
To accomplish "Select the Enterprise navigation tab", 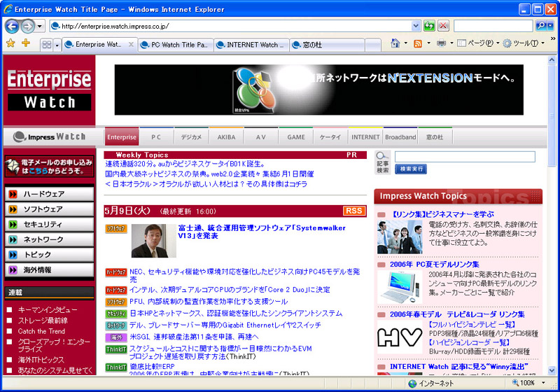I will (122, 136).
